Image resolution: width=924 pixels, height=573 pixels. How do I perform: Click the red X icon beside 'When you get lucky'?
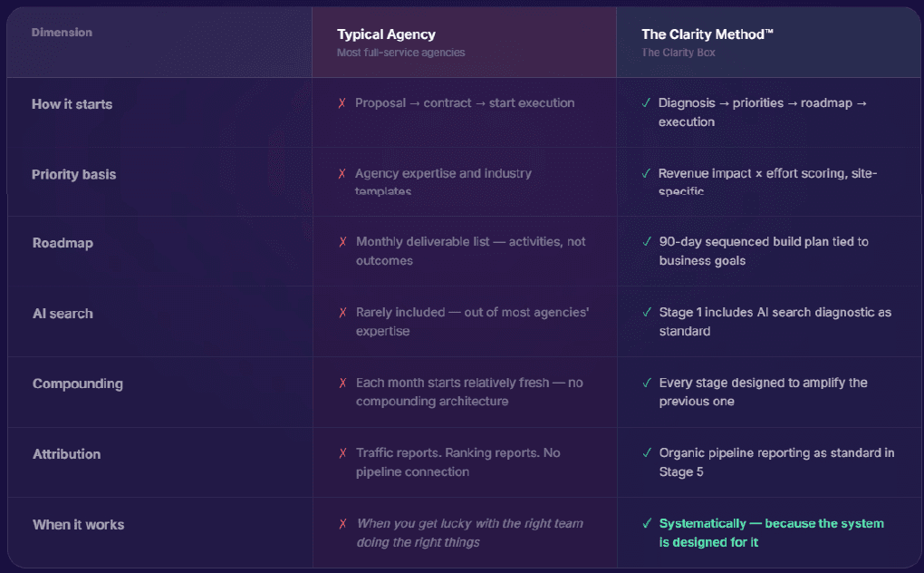343,523
